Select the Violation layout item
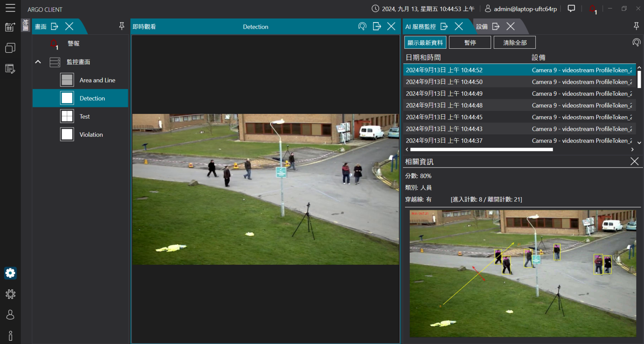The width and height of the screenshot is (644, 344). [x=91, y=134]
